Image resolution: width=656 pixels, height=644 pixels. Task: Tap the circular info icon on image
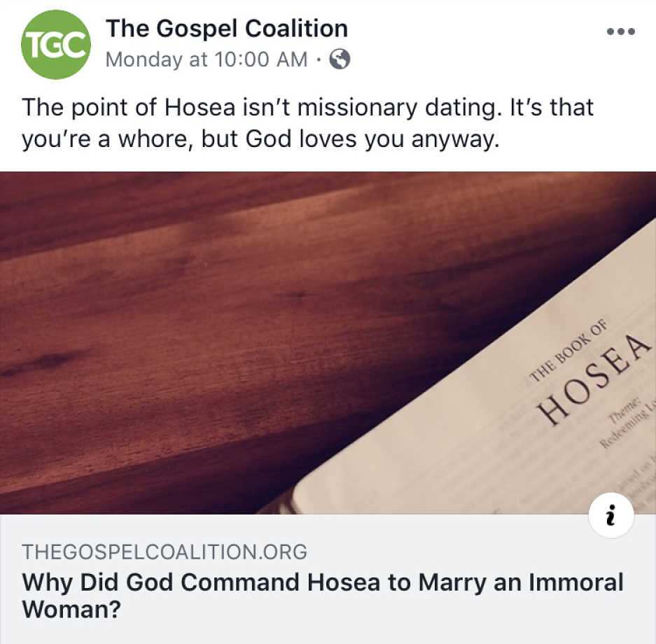[610, 514]
